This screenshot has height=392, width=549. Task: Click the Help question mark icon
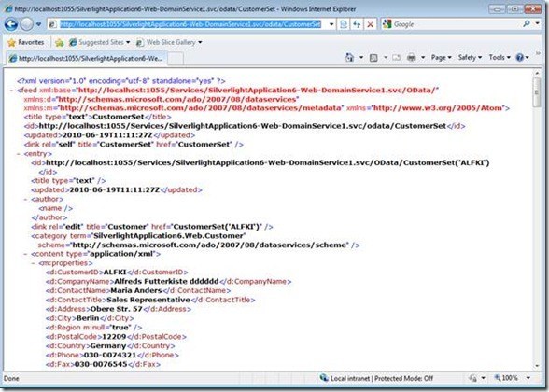[519, 58]
